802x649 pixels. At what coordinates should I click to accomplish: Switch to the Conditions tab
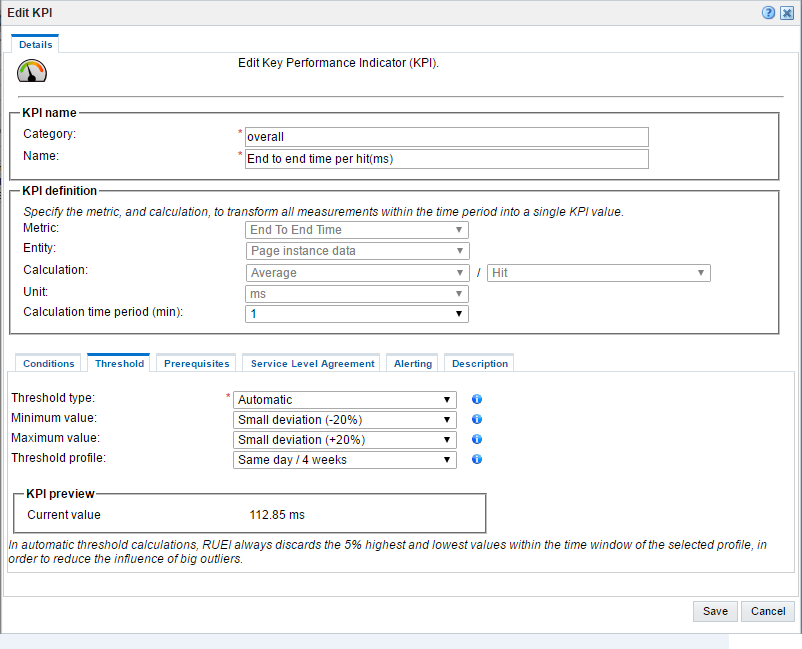pos(49,364)
